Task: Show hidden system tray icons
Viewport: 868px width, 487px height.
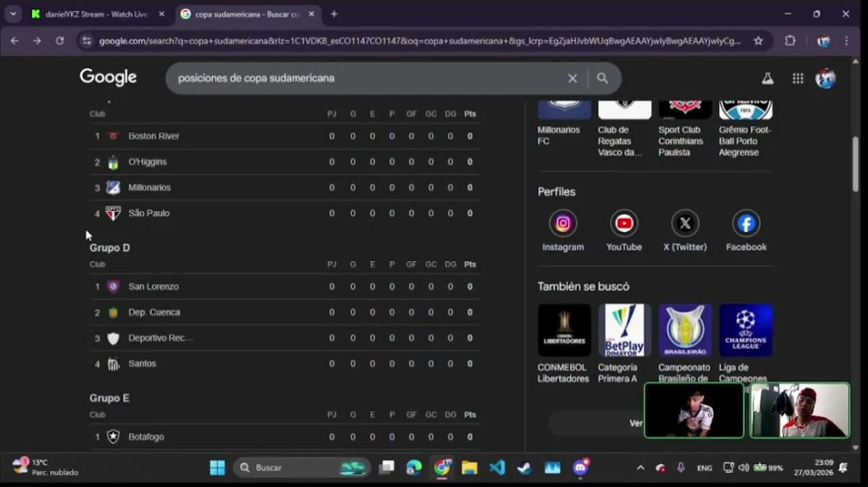Action: pos(640,467)
